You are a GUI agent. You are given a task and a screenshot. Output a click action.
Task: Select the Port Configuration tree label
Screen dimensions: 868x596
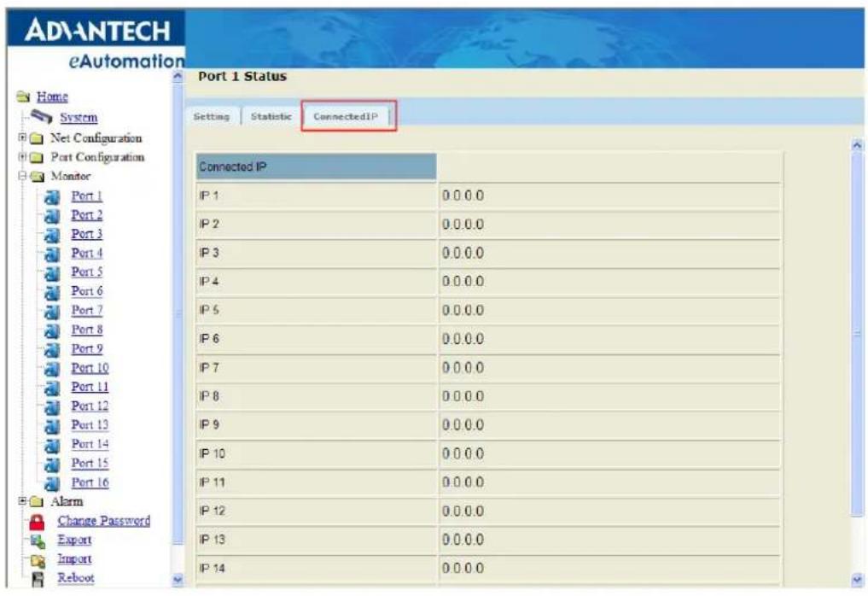coord(97,157)
